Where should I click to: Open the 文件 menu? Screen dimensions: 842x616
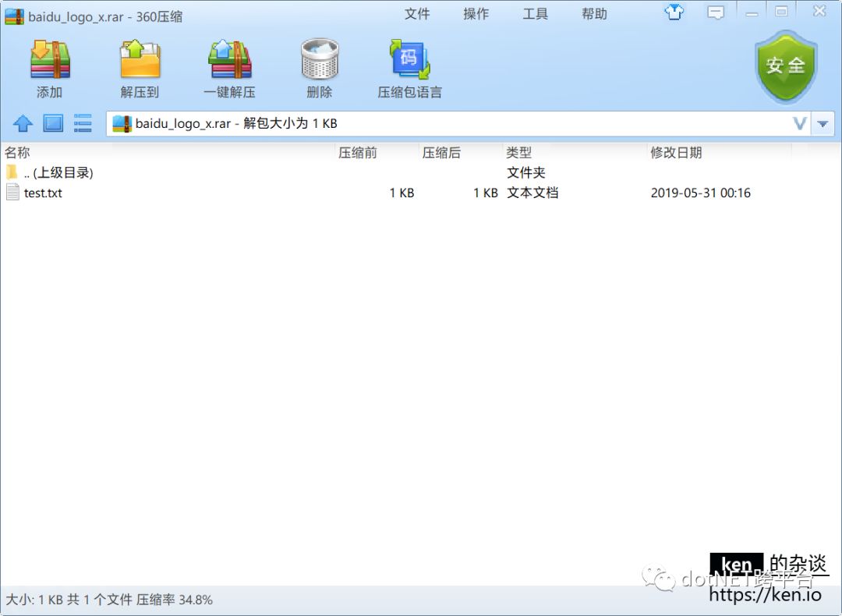pos(416,13)
